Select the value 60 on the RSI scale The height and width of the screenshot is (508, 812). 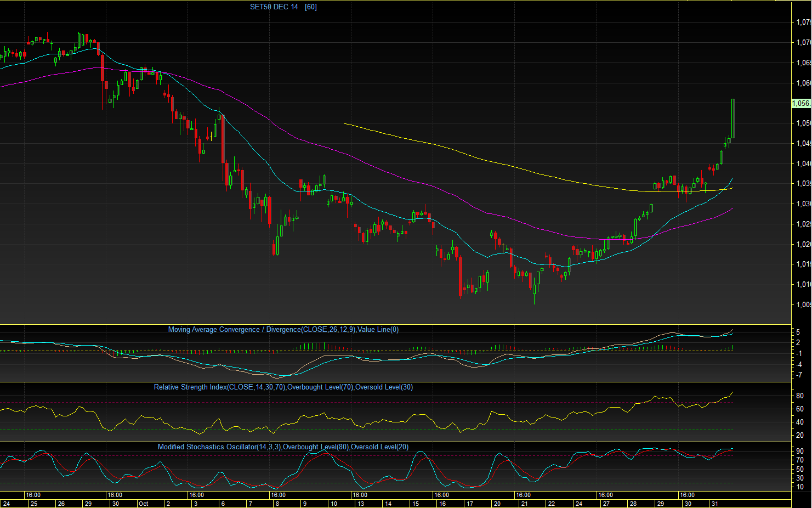(800, 409)
